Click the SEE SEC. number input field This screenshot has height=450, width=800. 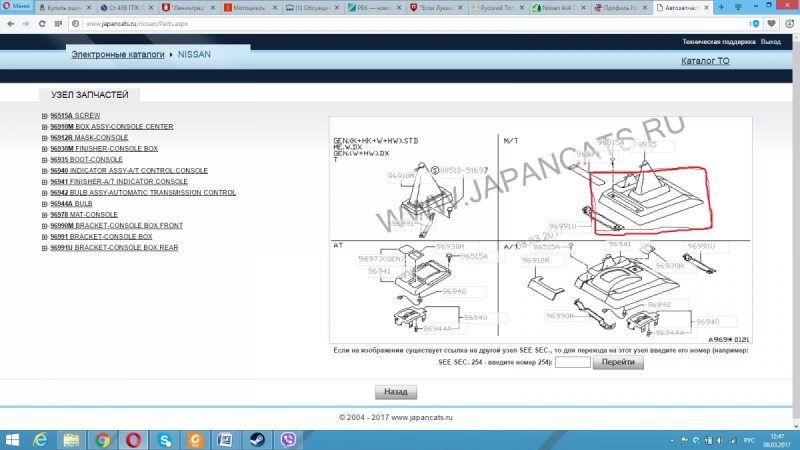572,362
